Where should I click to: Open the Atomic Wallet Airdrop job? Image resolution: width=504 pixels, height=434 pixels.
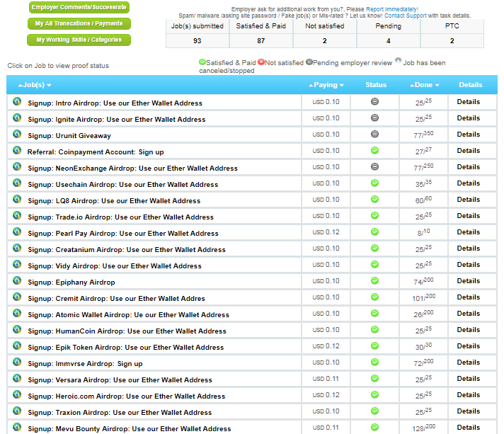pos(129,315)
